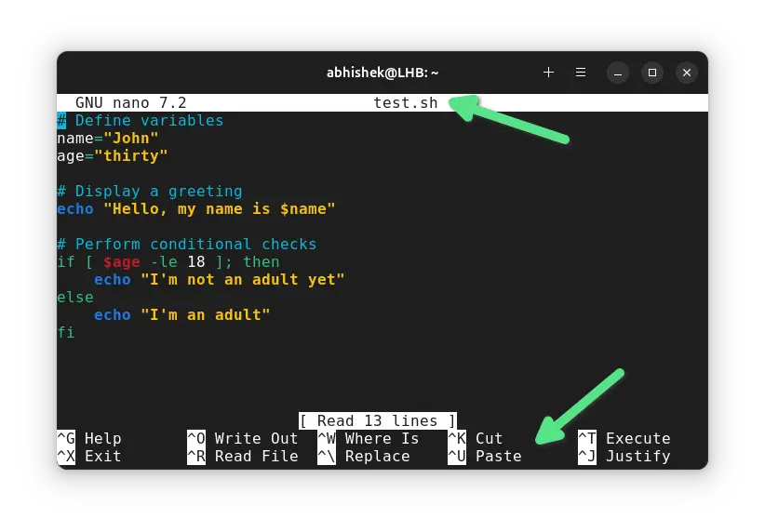Open the terminal hamburger menu
Image resolution: width=765 pixels, height=532 pixels.
(581, 73)
